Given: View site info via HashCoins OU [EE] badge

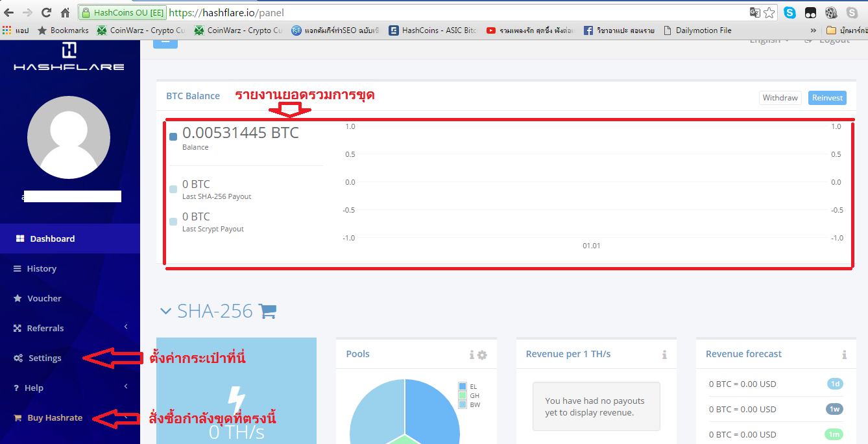Looking at the screenshot, I should pyautogui.click(x=122, y=12).
